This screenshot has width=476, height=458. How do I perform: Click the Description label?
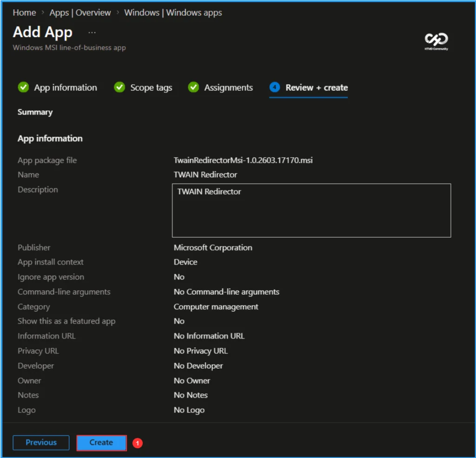tap(38, 190)
